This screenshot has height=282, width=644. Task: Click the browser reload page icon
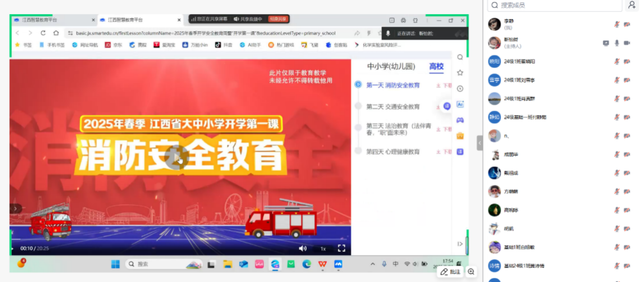43,33
